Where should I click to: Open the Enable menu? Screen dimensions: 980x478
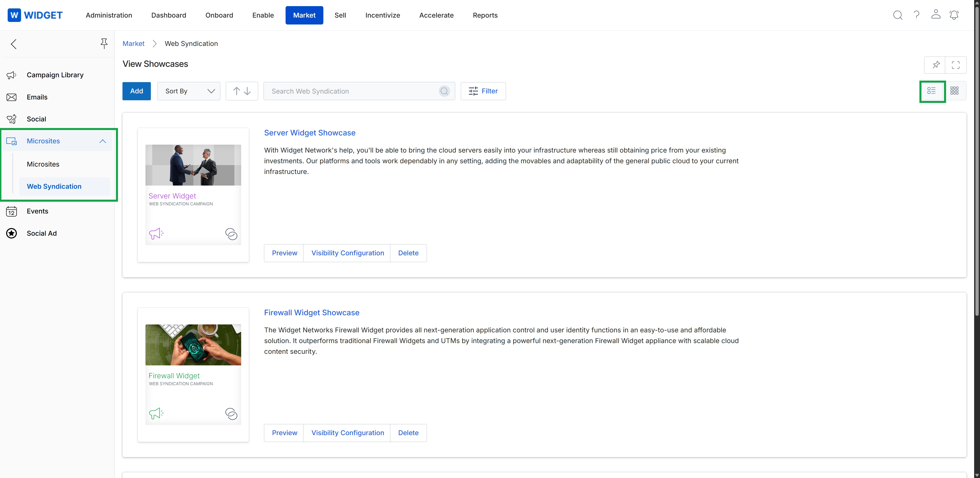(x=263, y=15)
